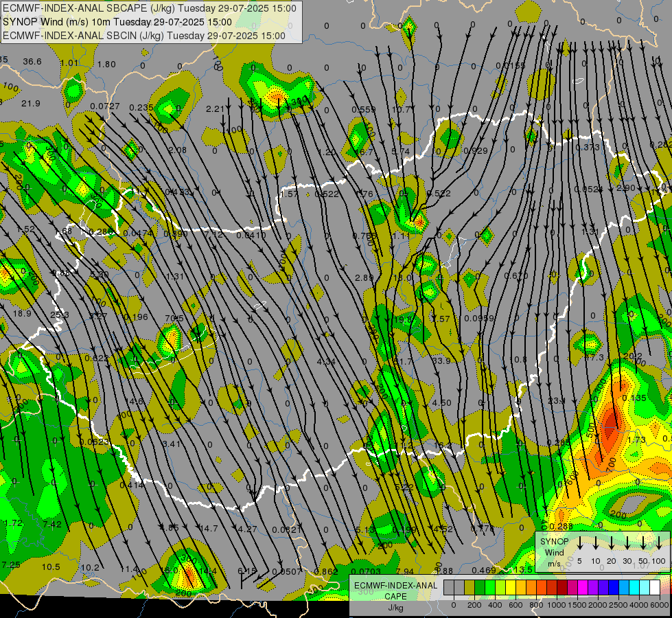
Task: Click the map value '3.41'
Action: [172, 444]
